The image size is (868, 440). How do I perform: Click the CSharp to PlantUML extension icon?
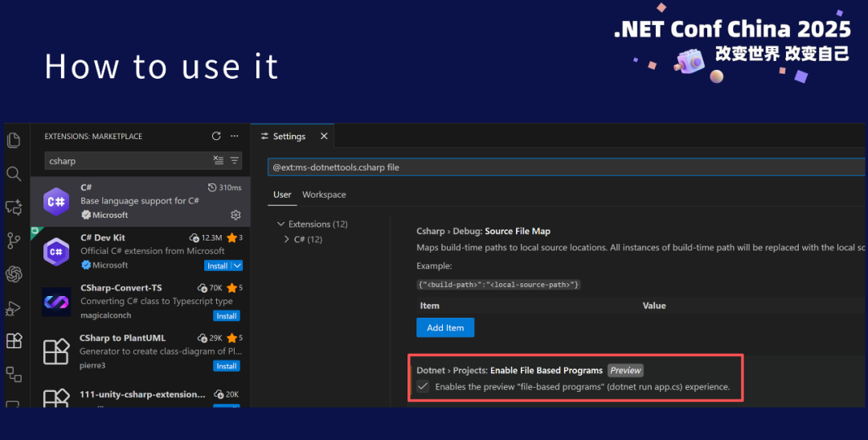[56, 352]
